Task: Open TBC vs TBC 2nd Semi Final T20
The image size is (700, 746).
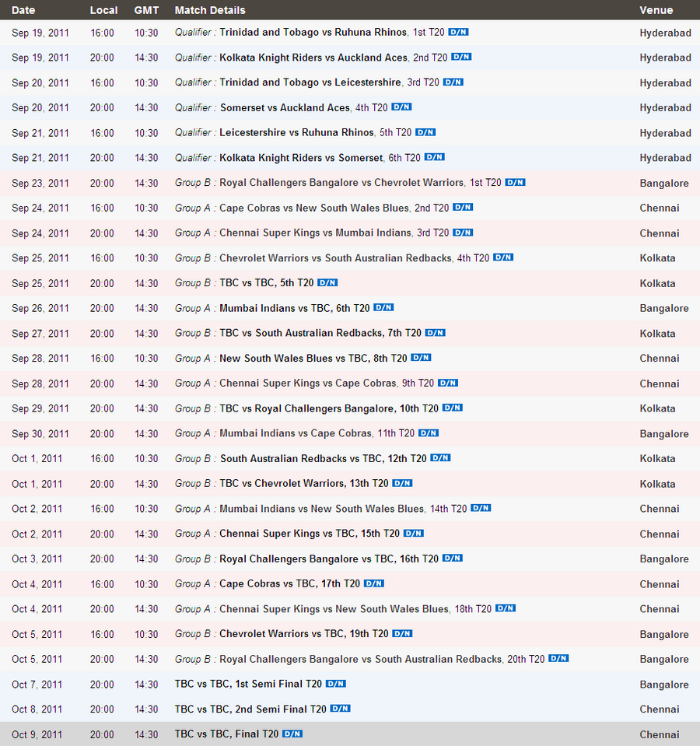Action: [250, 709]
